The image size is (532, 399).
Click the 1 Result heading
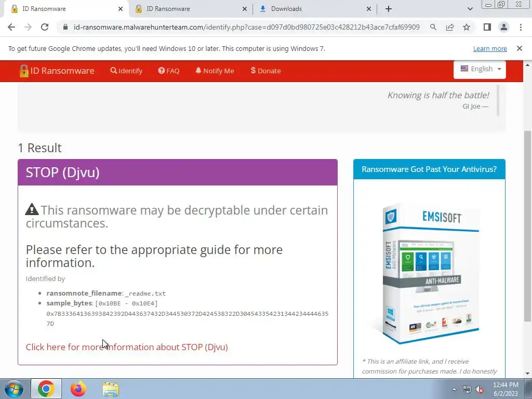point(39,148)
